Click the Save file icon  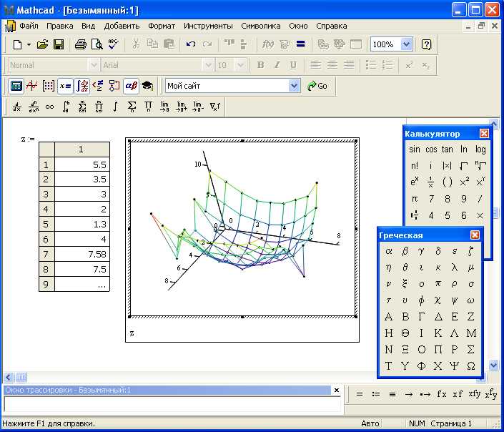[x=59, y=44]
